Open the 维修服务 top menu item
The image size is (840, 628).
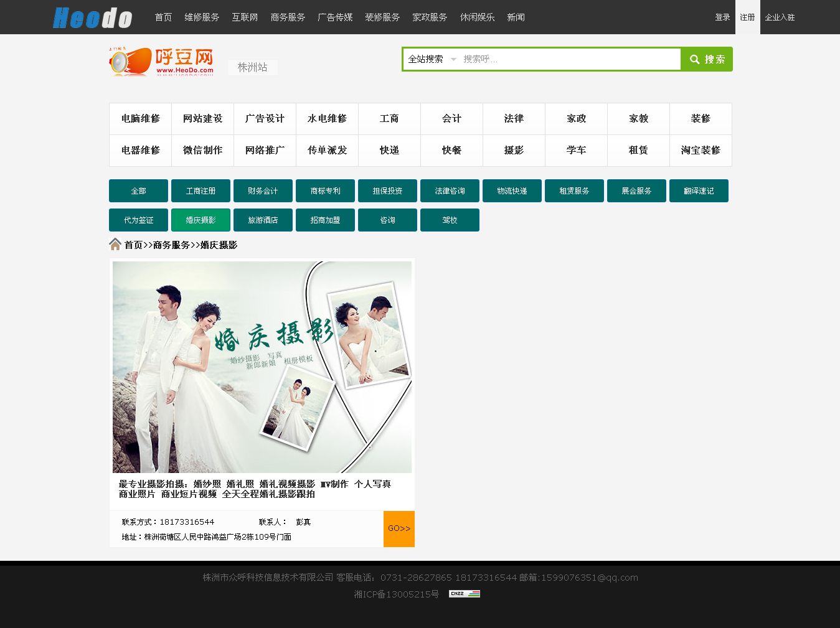pos(202,17)
